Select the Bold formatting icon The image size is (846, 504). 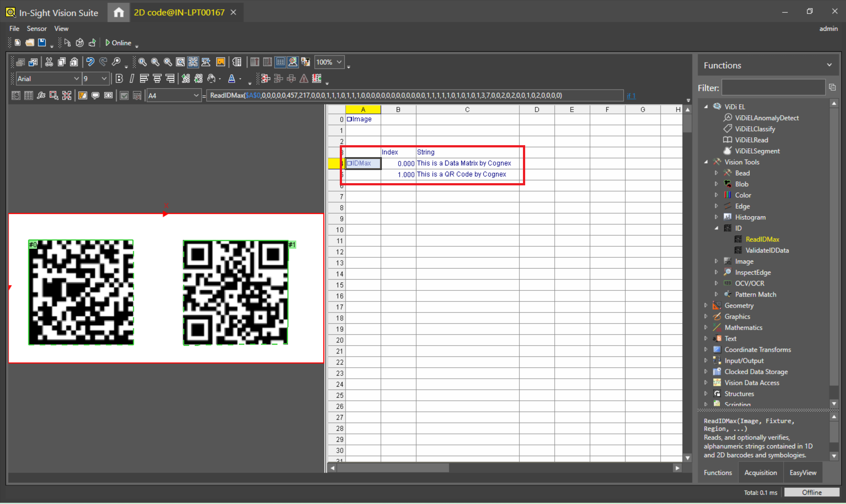click(119, 78)
